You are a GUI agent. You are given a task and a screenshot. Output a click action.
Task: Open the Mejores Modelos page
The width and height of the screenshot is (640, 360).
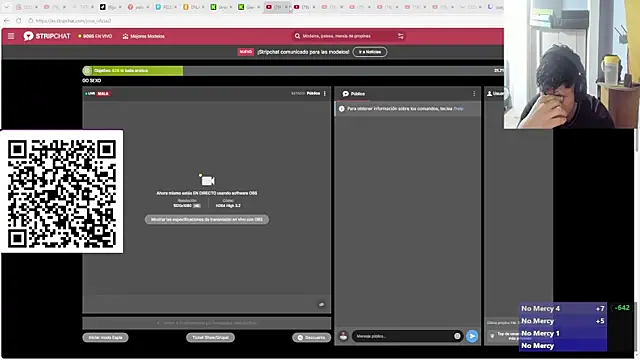point(144,36)
